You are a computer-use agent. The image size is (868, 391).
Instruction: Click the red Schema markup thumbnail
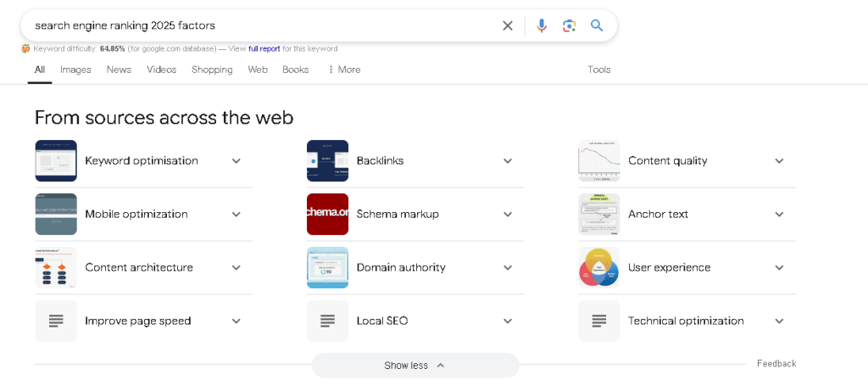328,214
